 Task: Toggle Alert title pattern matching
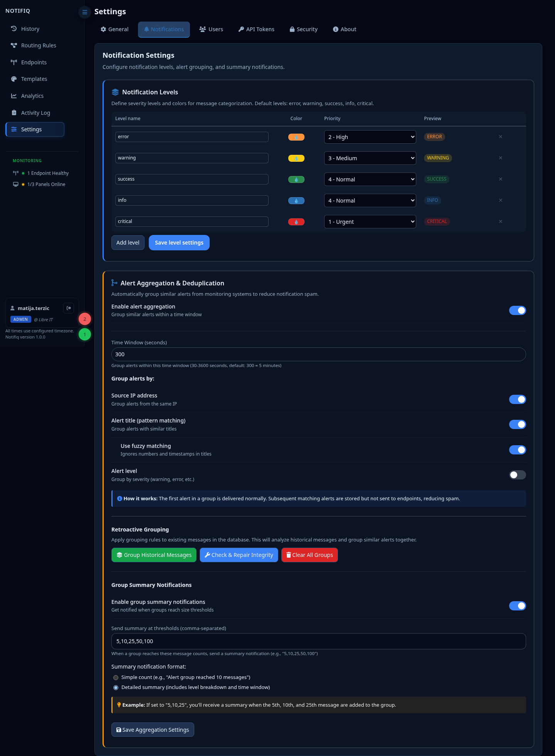pyautogui.click(x=517, y=424)
